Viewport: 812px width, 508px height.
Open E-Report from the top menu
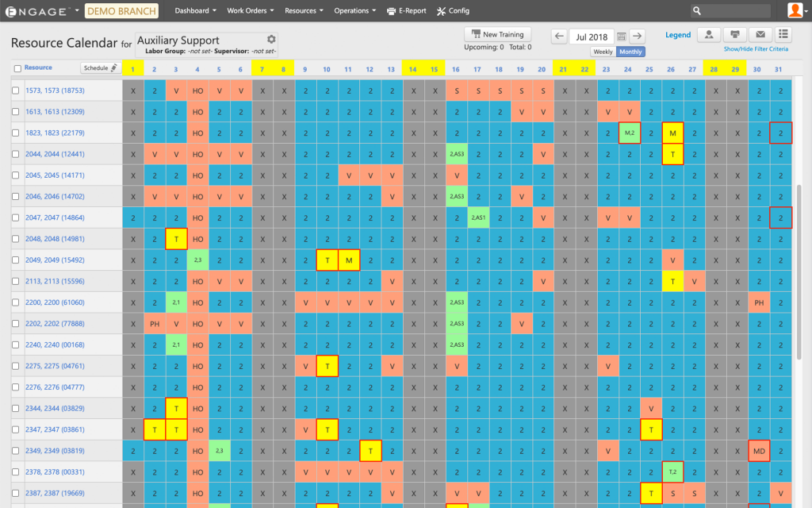click(406, 11)
